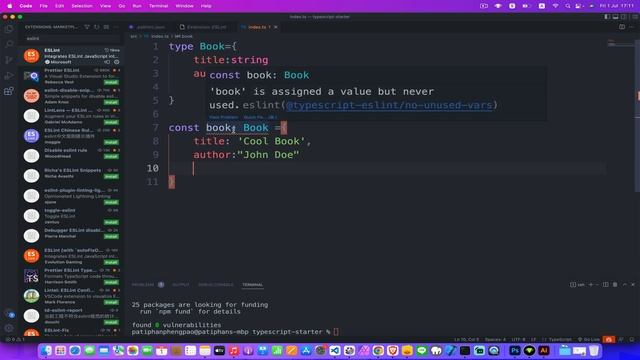Toggle bottom panel layout icon
Screen dimensions: 640x360
(x=616, y=17)
